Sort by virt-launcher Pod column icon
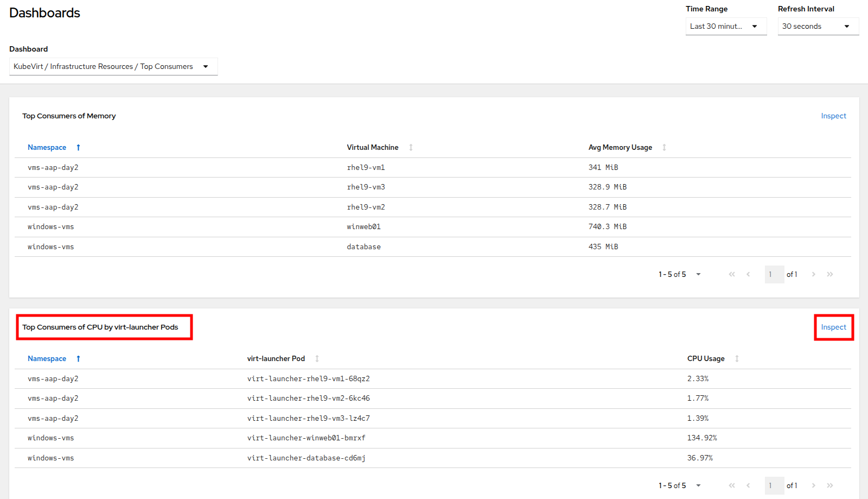The width and height of the screenshot is (868, 499). point(317,359)
